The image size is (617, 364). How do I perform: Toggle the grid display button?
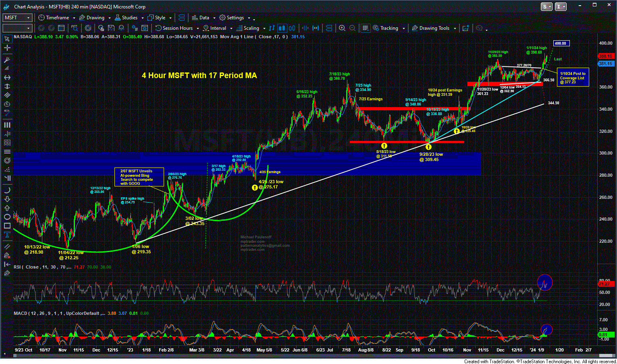(365, 28)
